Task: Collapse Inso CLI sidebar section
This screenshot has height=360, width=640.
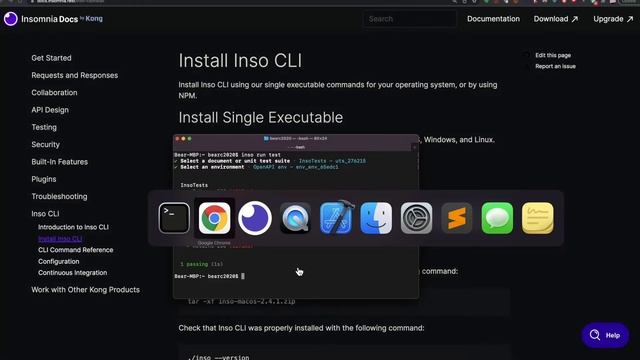Action: point(45,213)
